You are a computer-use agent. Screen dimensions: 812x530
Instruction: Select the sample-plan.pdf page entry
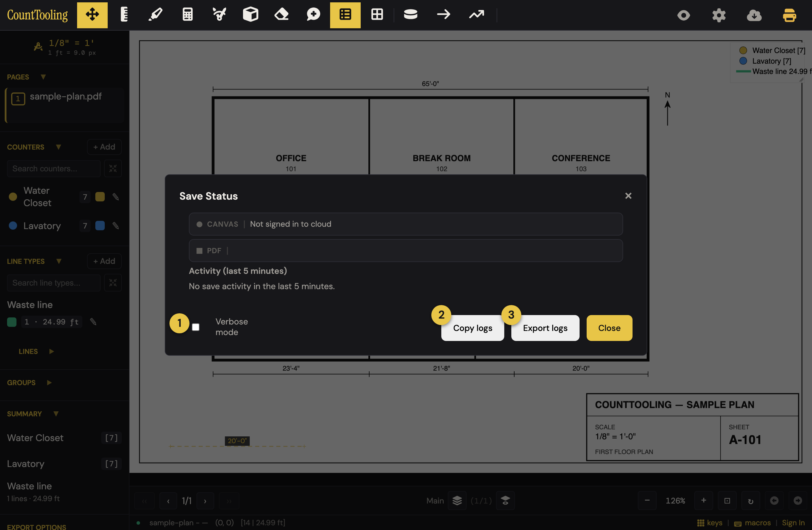(x=65, y=105)
